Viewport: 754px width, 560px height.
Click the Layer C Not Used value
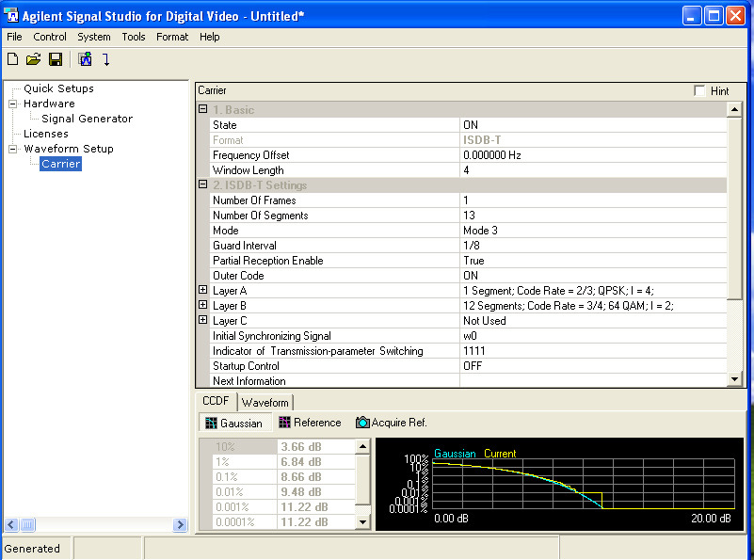tap(593, 321)
